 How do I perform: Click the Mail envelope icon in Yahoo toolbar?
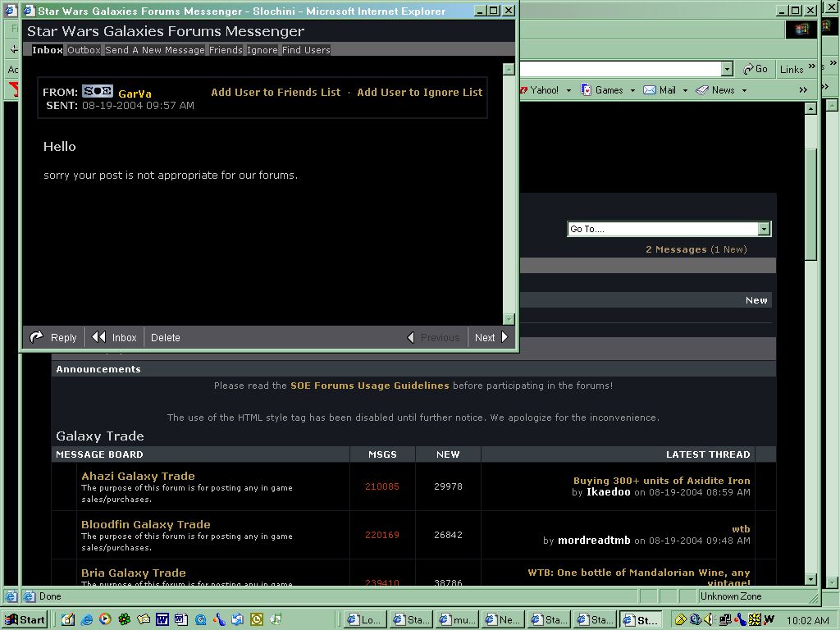[650, 90]
